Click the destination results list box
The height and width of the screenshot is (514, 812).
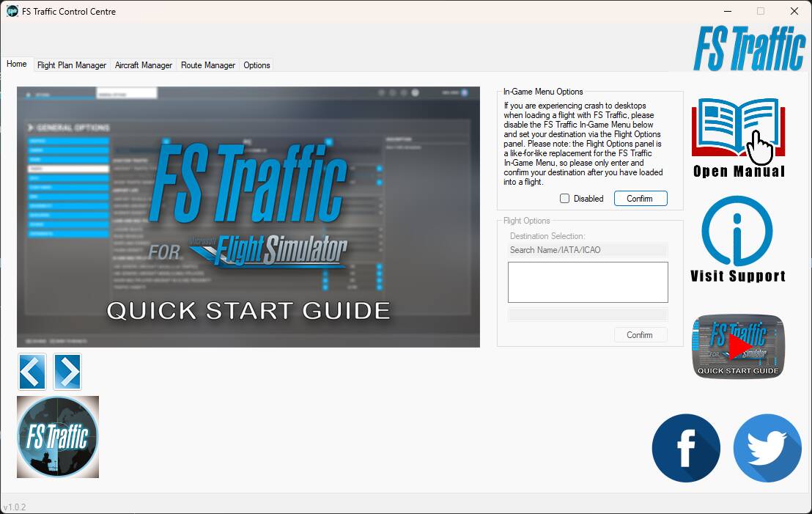click(588, 282)
